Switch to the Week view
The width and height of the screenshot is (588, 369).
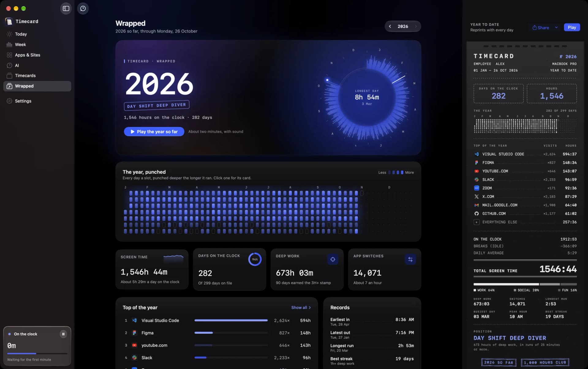coord(37,44)
